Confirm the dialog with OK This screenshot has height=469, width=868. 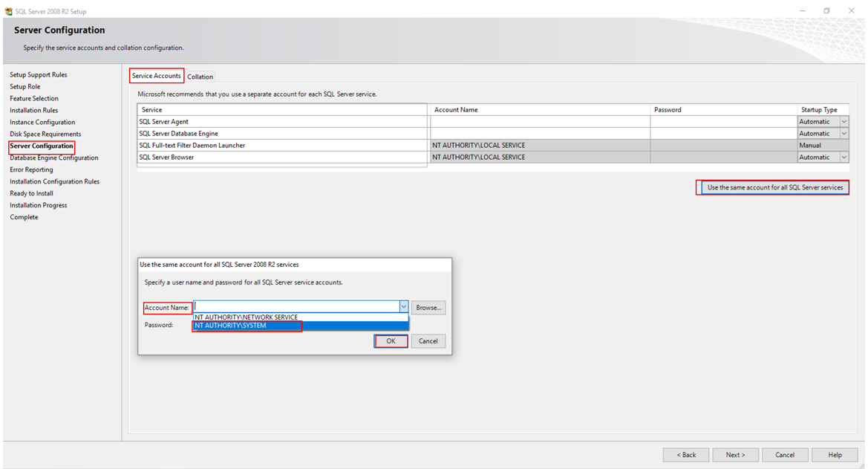pyautogui.click(x=391, y=341)
